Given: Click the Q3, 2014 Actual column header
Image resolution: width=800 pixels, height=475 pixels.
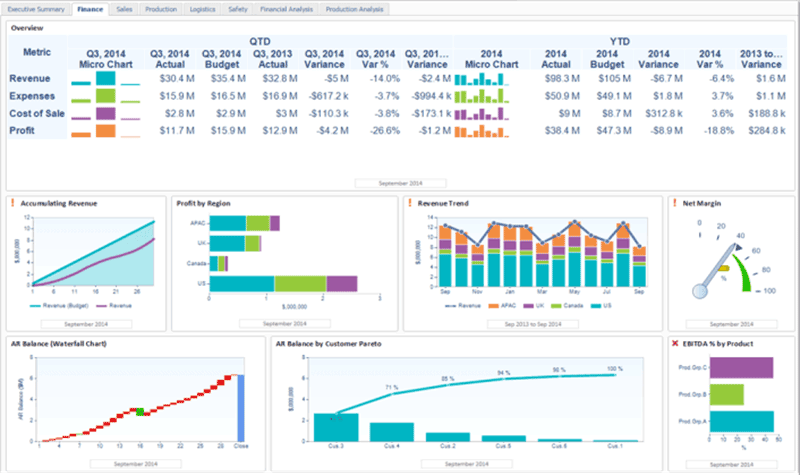Looking at the screenshot, I should pos(170,59).
